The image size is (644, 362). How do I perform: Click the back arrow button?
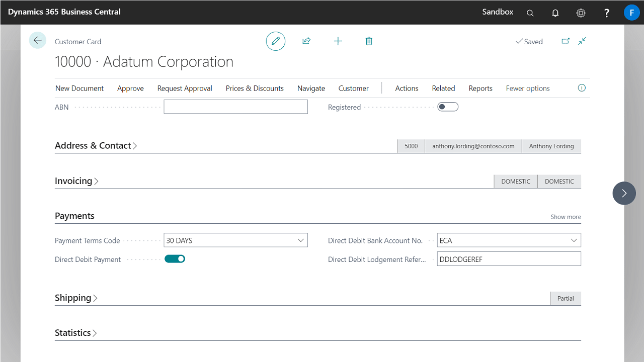coord(38,41)
